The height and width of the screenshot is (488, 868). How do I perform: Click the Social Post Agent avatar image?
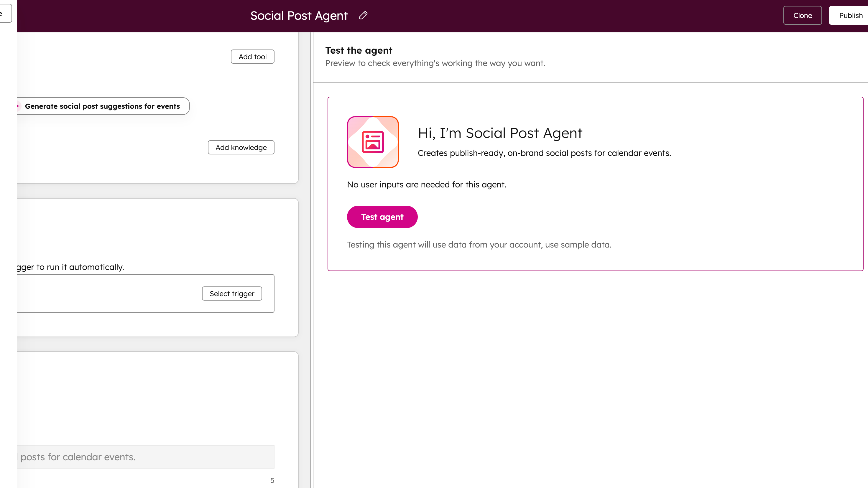coord(373,142)
